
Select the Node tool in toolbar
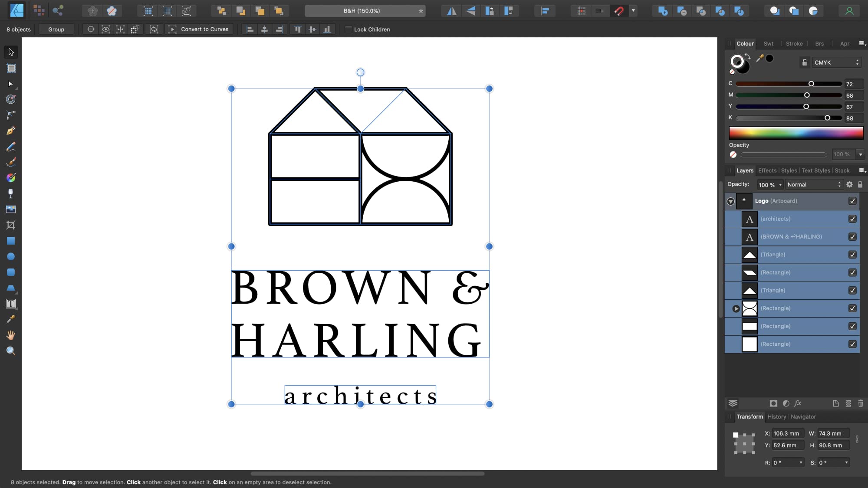(11, 83)
